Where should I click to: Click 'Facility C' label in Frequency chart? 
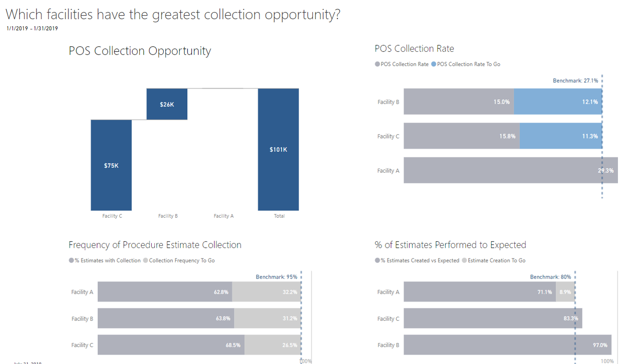82,345
